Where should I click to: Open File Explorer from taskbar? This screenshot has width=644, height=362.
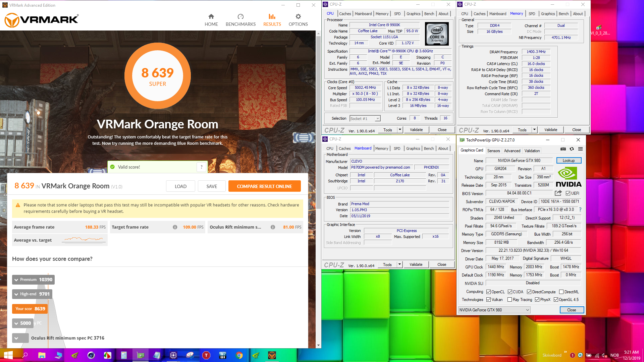point(42,355)
